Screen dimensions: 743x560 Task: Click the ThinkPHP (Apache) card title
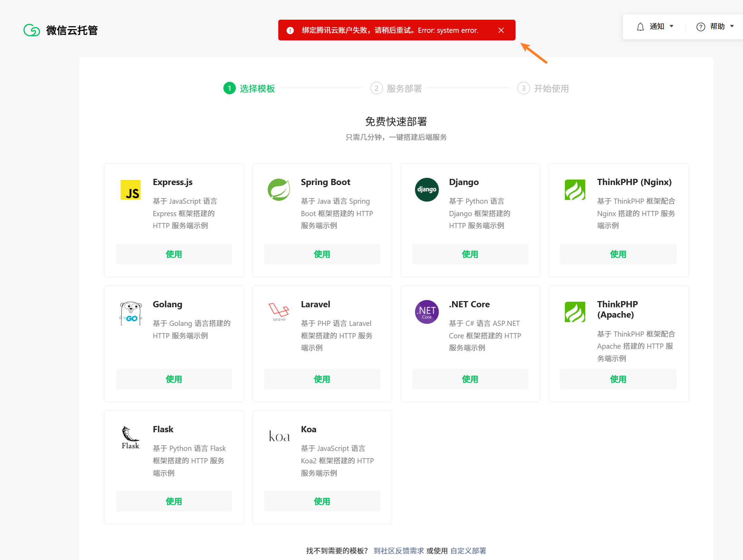618,309
